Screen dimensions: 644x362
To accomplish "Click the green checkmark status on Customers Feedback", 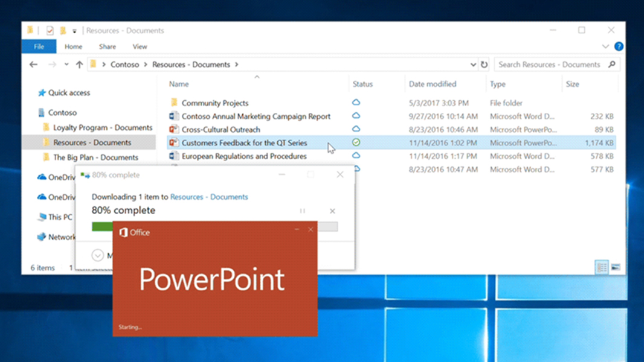I will (356, 142).
